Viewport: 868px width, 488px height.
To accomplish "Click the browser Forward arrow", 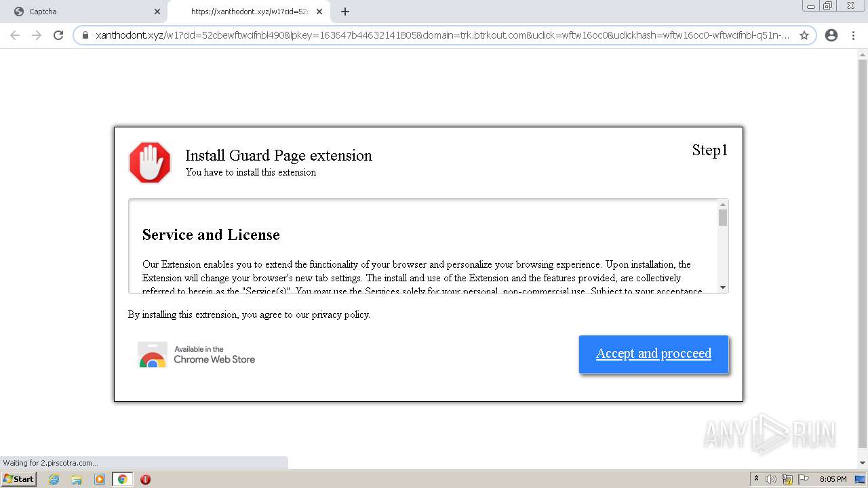I will pos(37,35).
